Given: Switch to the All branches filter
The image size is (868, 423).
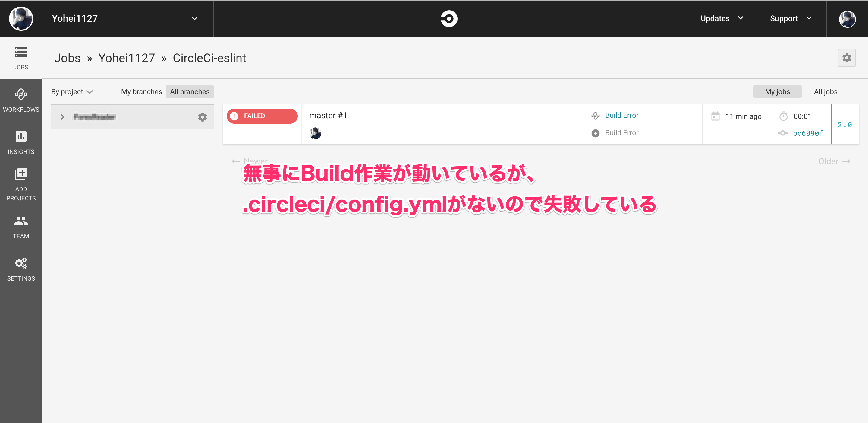Looking at the screenshot, I should click(x=190, y=91).
